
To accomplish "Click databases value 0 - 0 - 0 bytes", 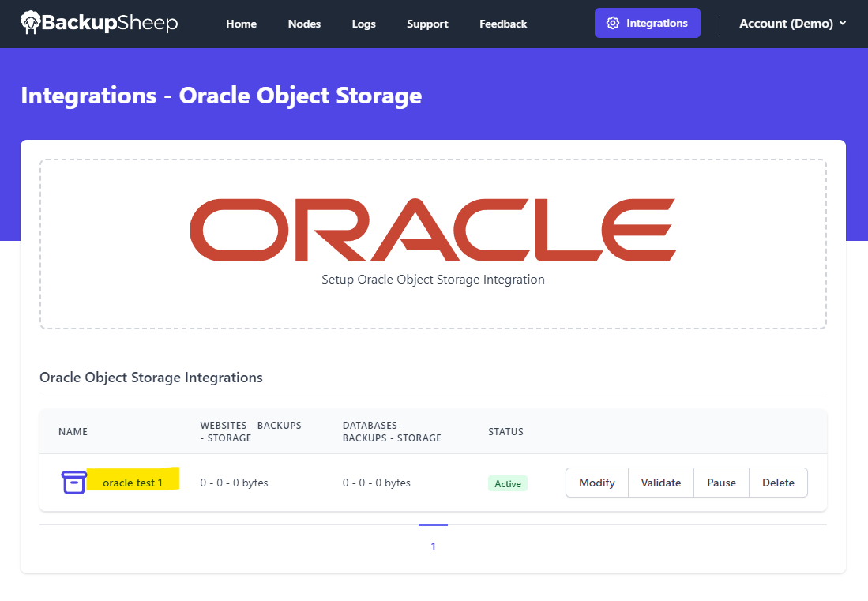I will pyautogui.click(x=377, y=483).
